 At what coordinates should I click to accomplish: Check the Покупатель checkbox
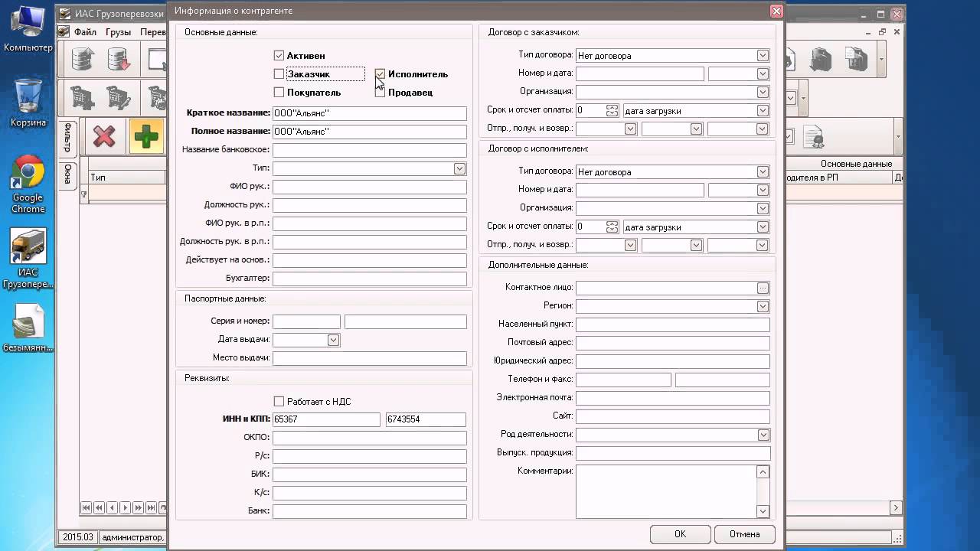click(x=279, y=93)
